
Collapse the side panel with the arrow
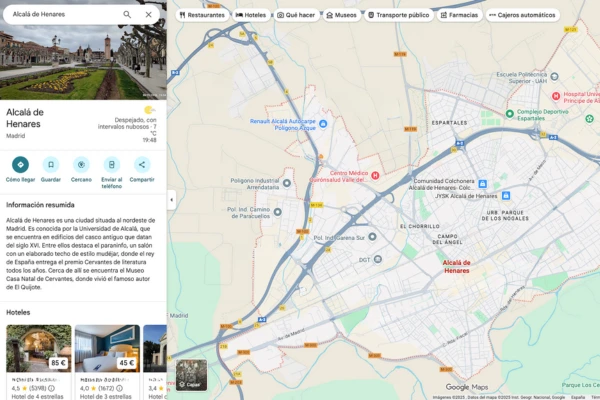(171, 200)
